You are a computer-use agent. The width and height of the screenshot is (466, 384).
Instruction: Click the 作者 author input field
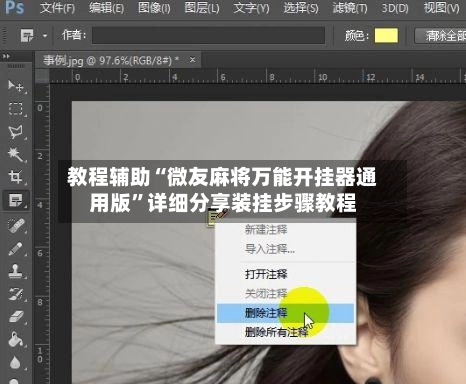click(x=208, y=35)
